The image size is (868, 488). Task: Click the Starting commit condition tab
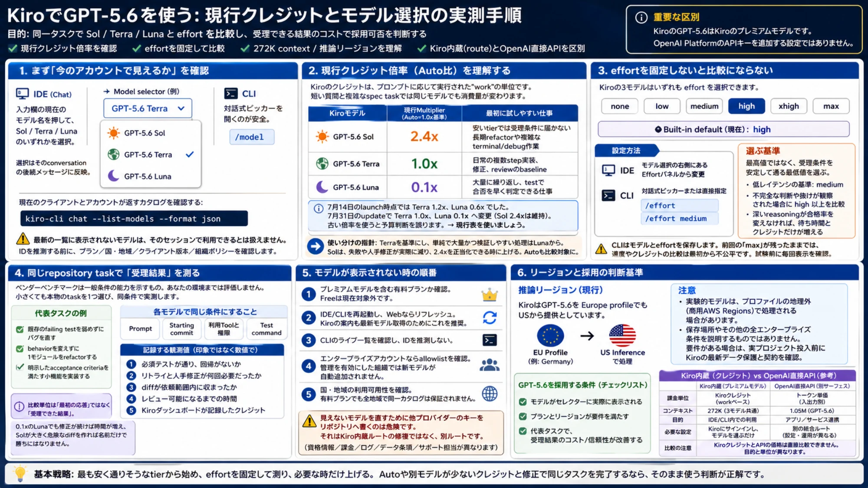tap(181, 329)
